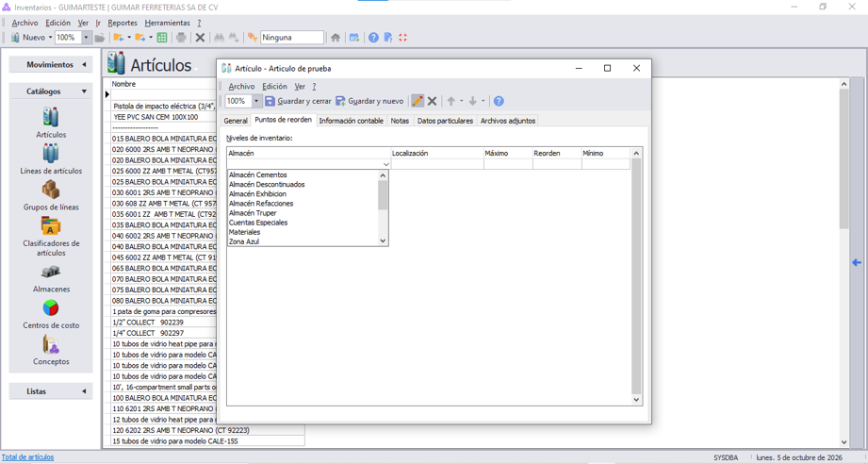Image resolution: width=868 pixels, height=464 pixels.
Task: Click the printer icon in main toolbar
Action: pos(181,38)
